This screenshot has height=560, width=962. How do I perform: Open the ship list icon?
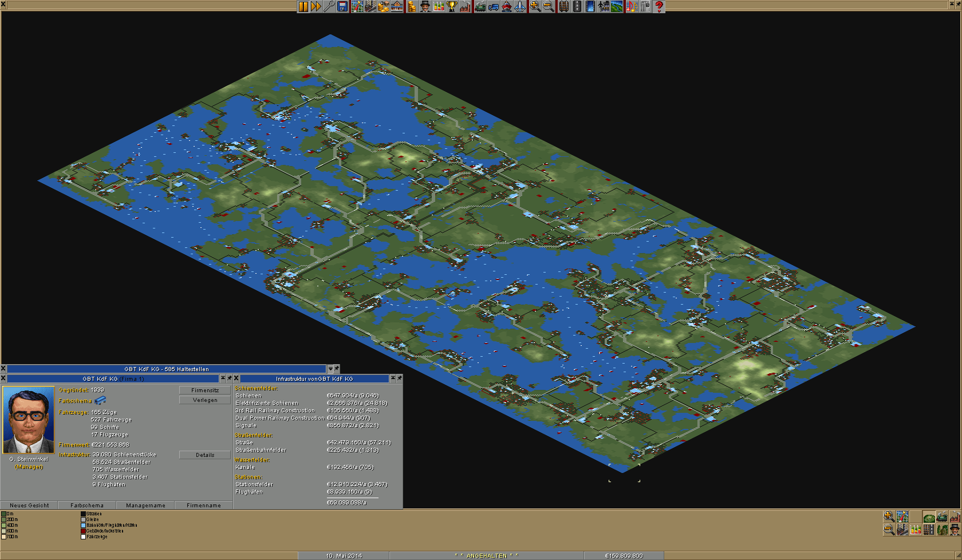click(x=507, y=6)
